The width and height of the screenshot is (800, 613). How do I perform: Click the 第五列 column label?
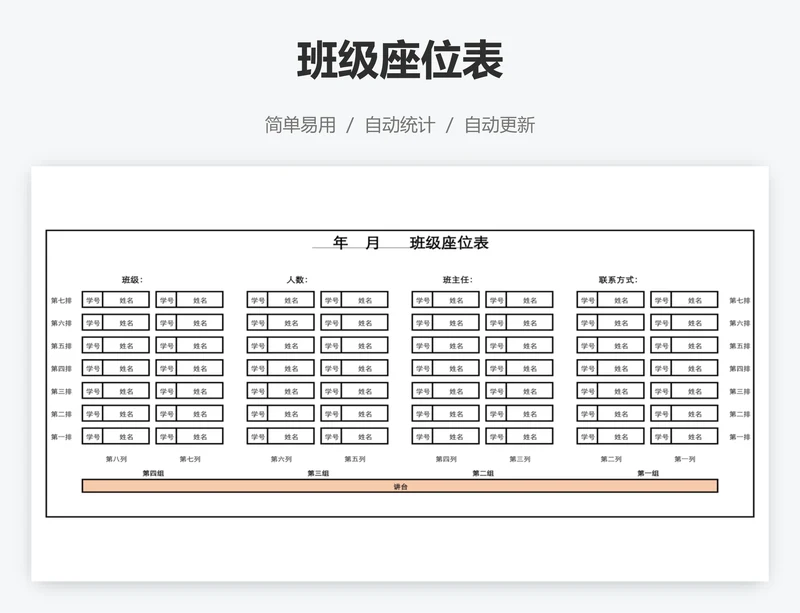(355, 459)
